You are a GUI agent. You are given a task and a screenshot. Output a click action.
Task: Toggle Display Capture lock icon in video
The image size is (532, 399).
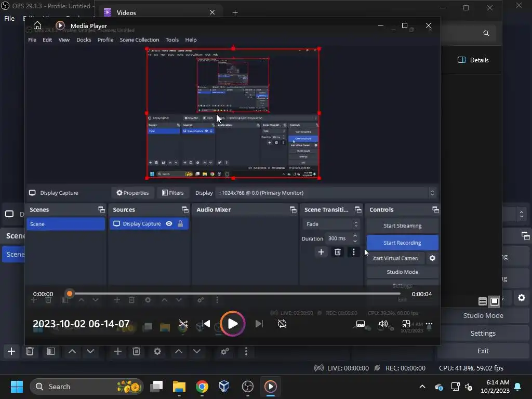click(x=180, y=223)
